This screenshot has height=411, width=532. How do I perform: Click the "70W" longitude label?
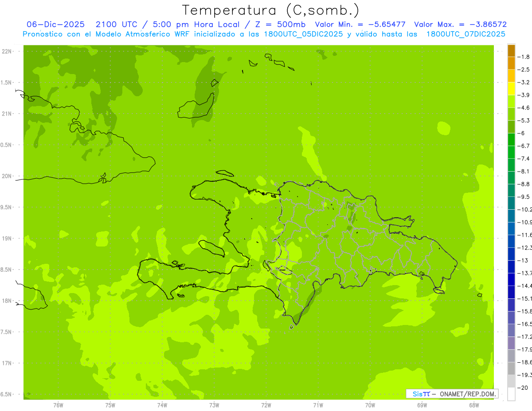[x=370, y=405]
